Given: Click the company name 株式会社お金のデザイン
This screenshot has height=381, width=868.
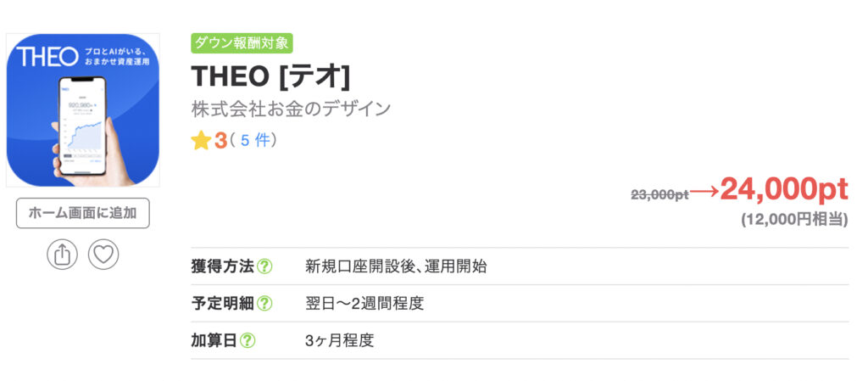Looking at the screenshot, I should [x=292, y=109].
